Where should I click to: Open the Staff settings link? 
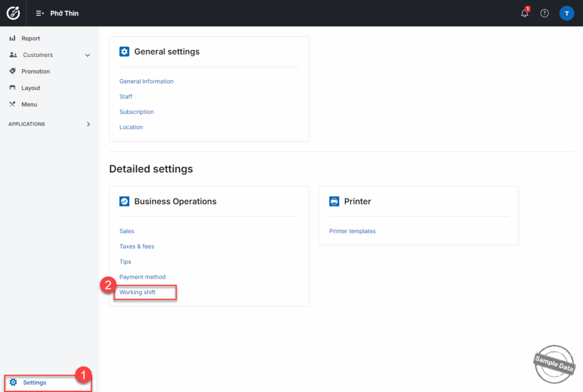(126, 97)
